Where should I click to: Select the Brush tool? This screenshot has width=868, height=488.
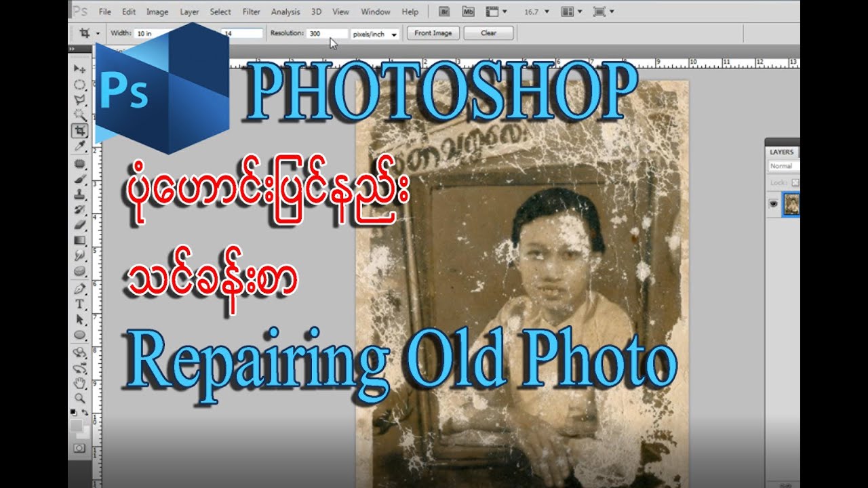80,179
